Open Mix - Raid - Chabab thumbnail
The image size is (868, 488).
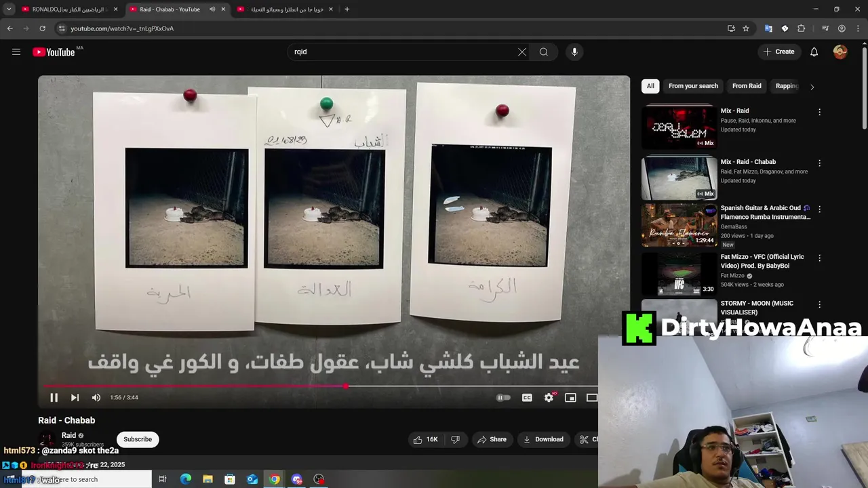(x=679, y=178)
